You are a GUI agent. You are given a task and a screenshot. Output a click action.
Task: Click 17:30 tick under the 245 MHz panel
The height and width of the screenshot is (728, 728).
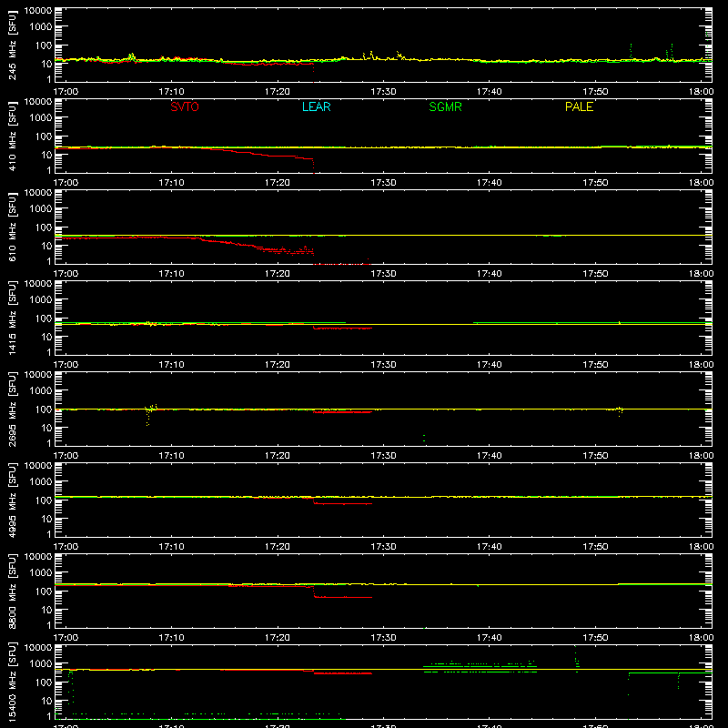(383, 92)
